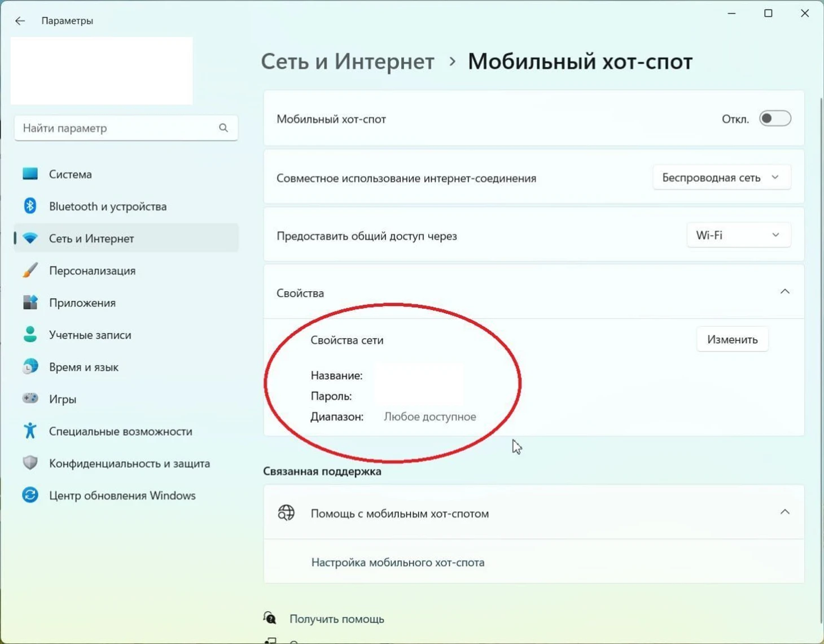This screenshot has height=644, width=824.
Task: Maximize the Параметры window
Action: (768, 13)
